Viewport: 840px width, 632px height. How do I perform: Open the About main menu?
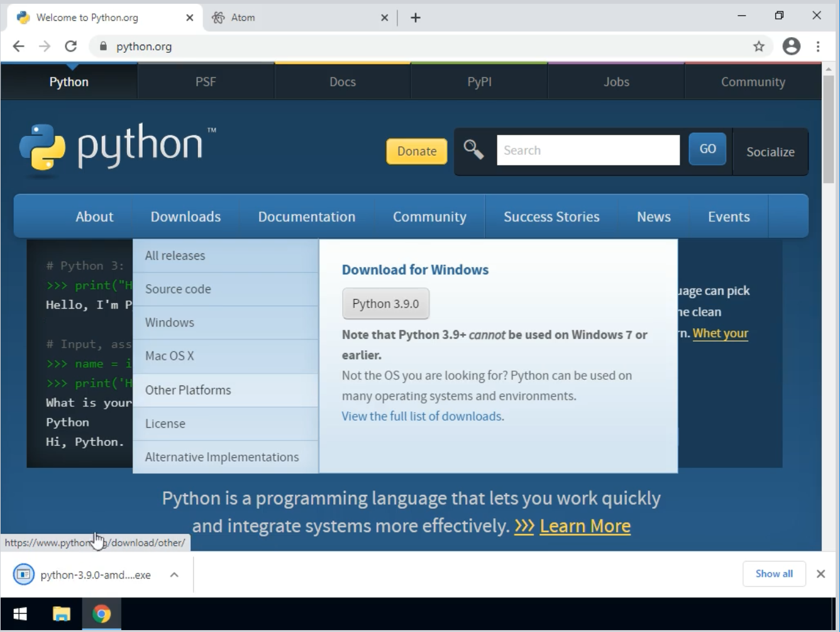(94, 216)
